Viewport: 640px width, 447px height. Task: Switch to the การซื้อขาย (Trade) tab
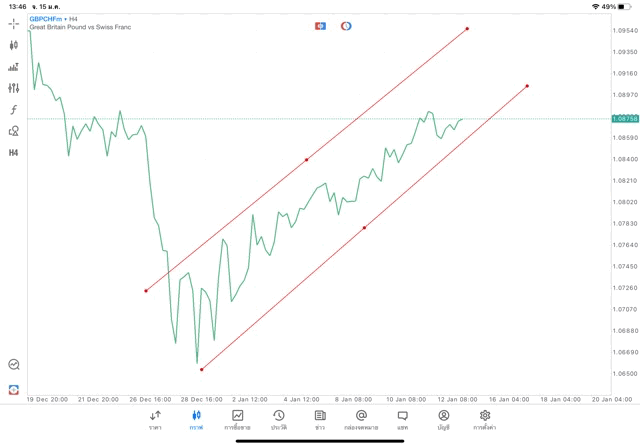238,420
